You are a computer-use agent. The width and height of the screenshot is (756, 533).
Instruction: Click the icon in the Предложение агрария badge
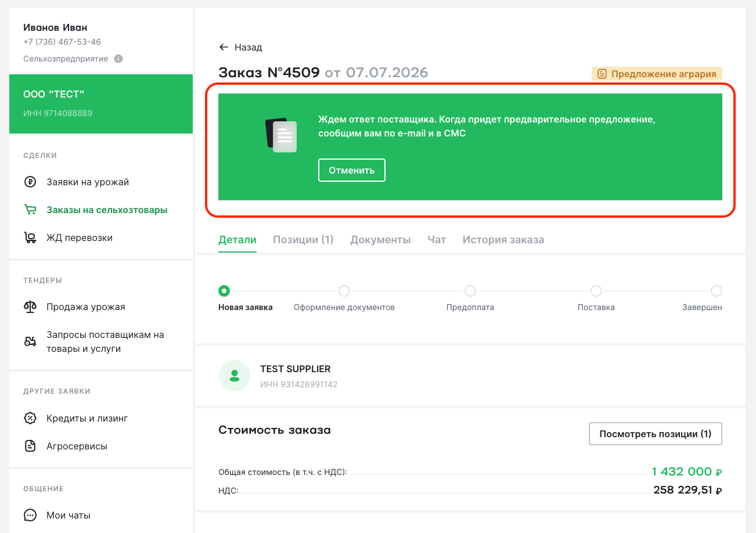tap(602, 74)
